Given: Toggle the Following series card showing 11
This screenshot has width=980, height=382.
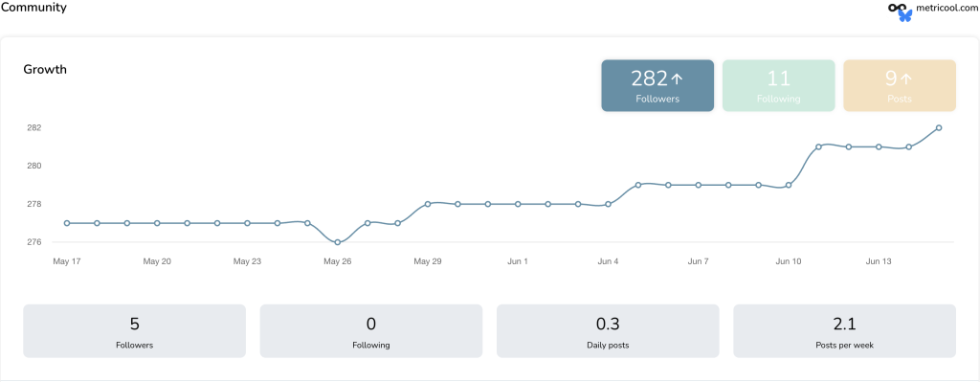Looking at the screenshot, I should [x=779, y=85].
